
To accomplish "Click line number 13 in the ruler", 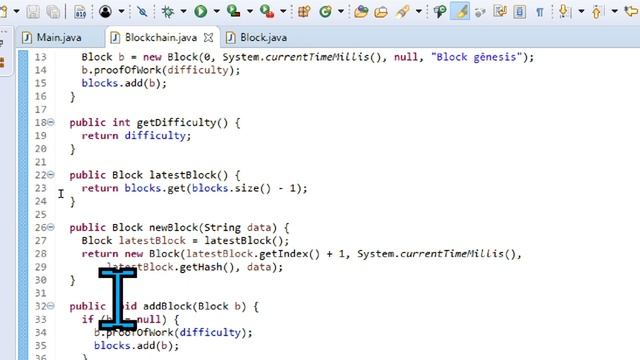I will coord(40,57).
